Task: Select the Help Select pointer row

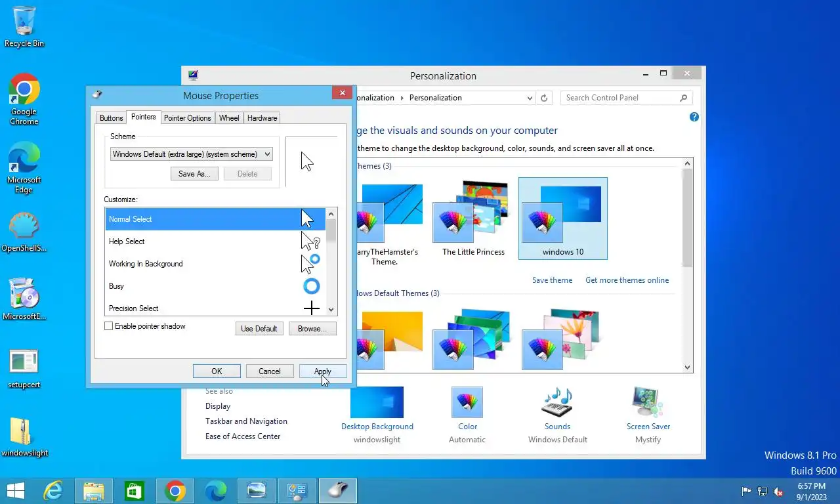Action: tap(215, 241)
